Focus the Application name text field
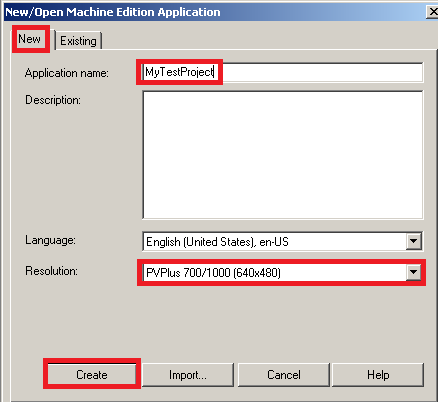This screenshot has height=402, width=438. pyautogui.click(x=283, y=72)
